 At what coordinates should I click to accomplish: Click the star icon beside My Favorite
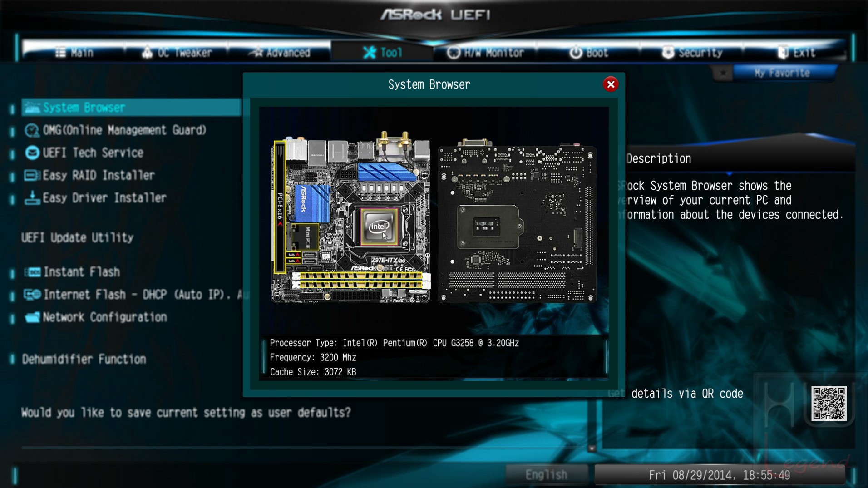pyautogui.click(x=722, y=73)
